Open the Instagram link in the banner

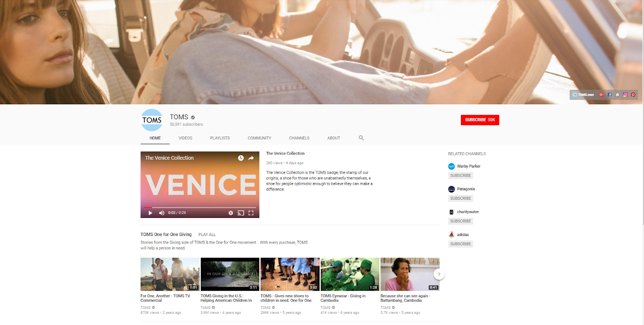pos(625,95)
